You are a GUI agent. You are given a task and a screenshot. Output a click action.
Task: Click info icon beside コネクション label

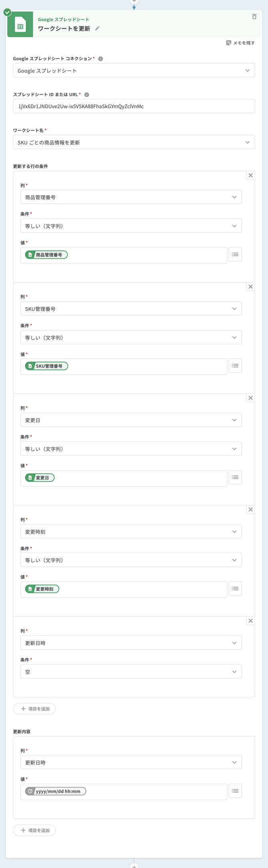(101, 59)
